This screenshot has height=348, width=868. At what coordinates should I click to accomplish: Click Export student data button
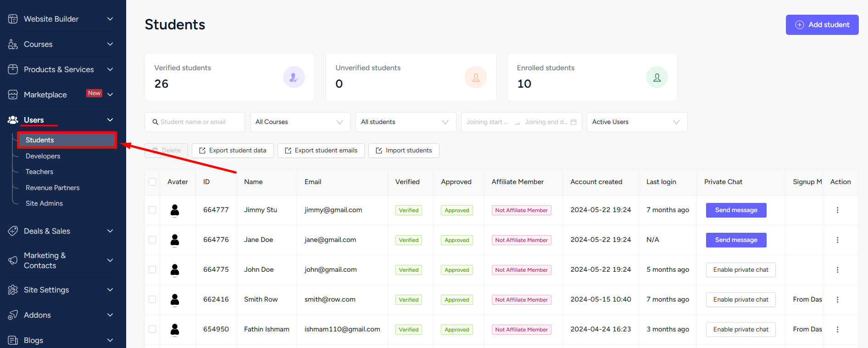click(233, 151)
